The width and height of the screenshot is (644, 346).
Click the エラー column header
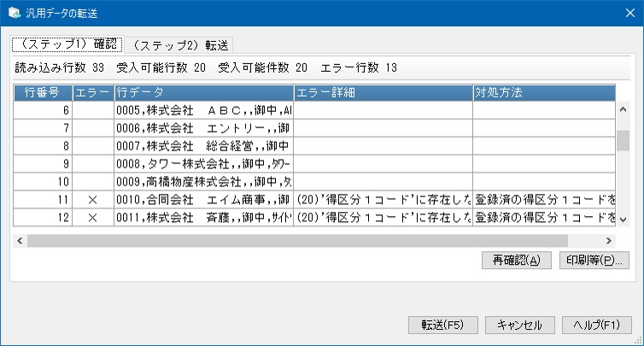93,91
